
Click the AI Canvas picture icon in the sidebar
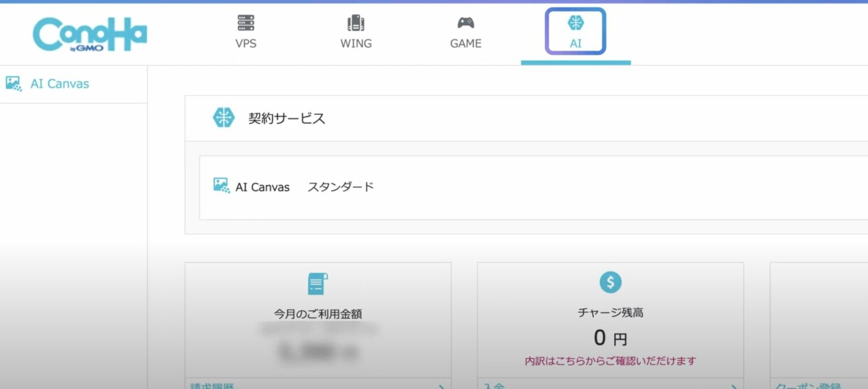point(14,83)
